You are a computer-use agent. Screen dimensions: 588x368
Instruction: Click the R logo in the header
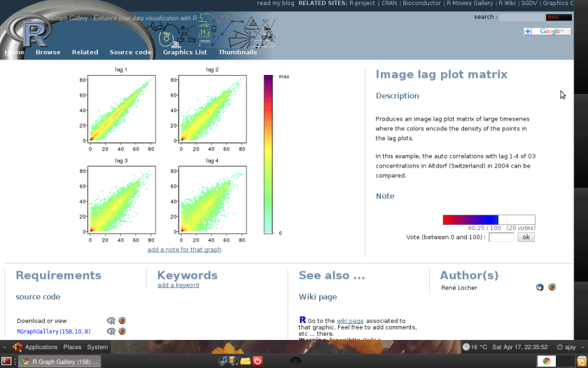pos(33,32)
